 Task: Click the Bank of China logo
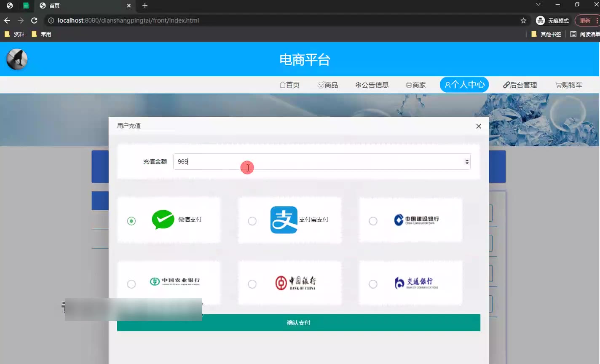click(x=295, y=283)
